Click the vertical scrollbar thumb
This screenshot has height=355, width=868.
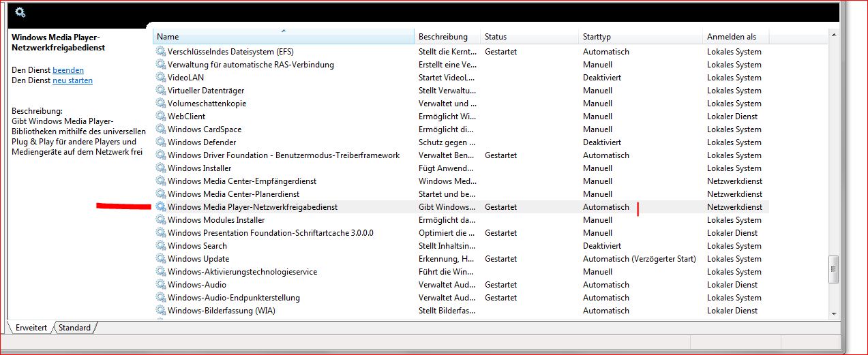coord(833,269)
